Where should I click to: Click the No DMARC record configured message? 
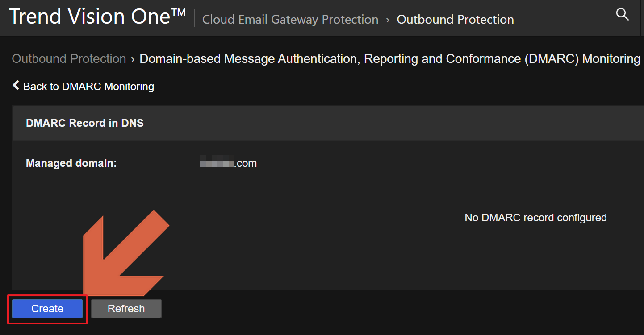[535, 218]
